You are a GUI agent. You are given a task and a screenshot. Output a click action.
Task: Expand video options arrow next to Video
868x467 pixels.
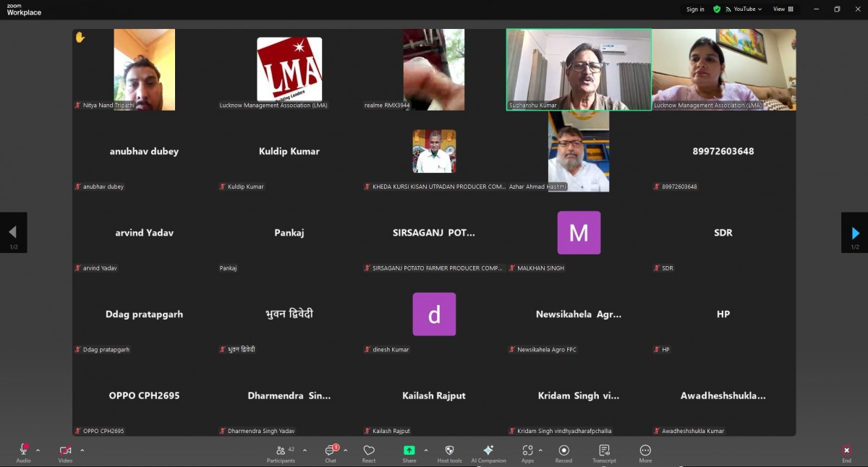[82, 450]
